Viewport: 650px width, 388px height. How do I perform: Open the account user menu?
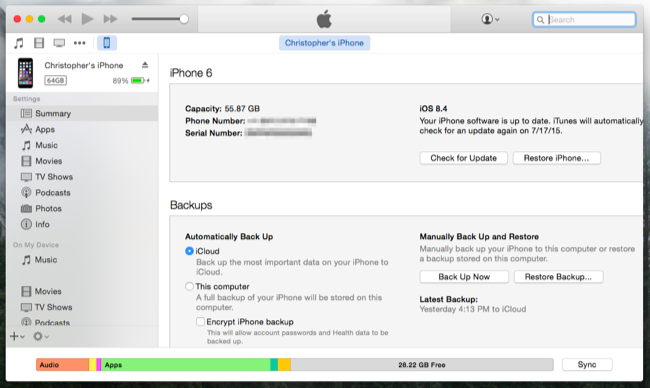[x=490, y=19]
